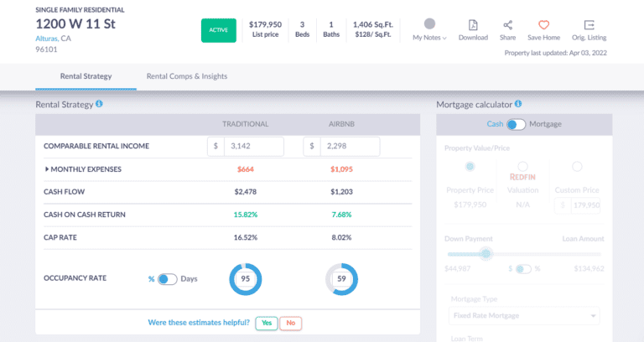Click No for estimates helpful
The image size is (644, 342).
[x=290, y=323]
